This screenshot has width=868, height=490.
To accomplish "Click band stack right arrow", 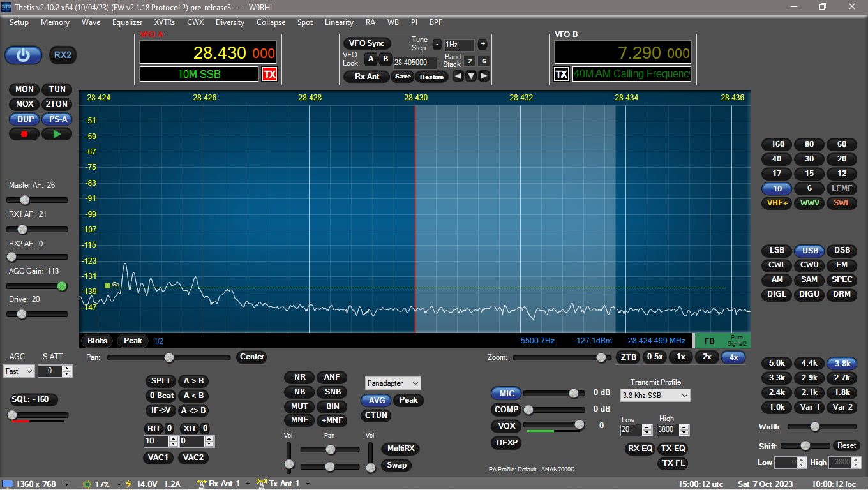I will tap(484, 76).
